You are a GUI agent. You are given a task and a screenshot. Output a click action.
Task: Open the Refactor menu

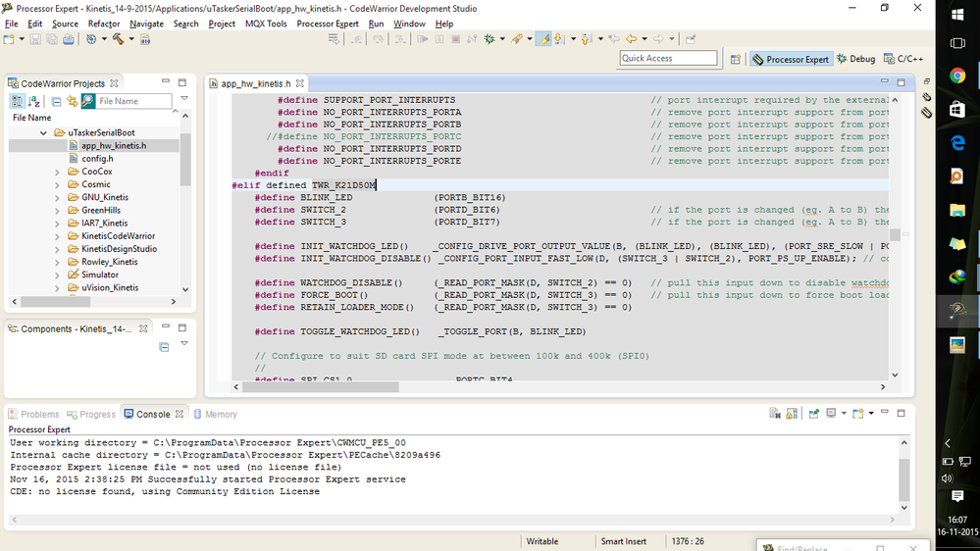(x=104, y=24)
